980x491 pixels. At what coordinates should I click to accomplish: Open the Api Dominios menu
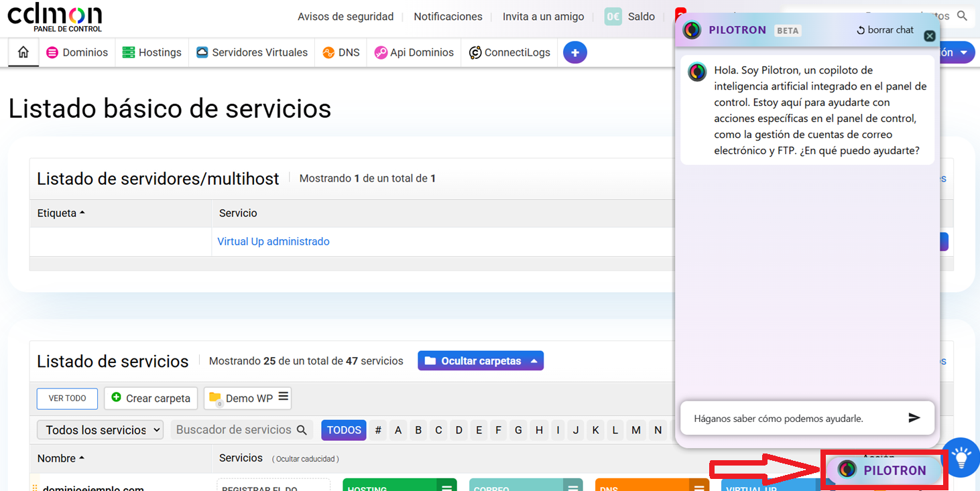[x=414, y=52]
